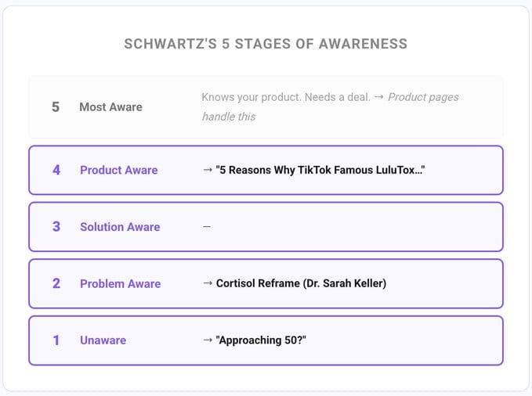Image resolution: width=532 pixels, height=396 pixels.
Task: Click the "Solution Aware" stage label
Action: (x=120, y=227)
